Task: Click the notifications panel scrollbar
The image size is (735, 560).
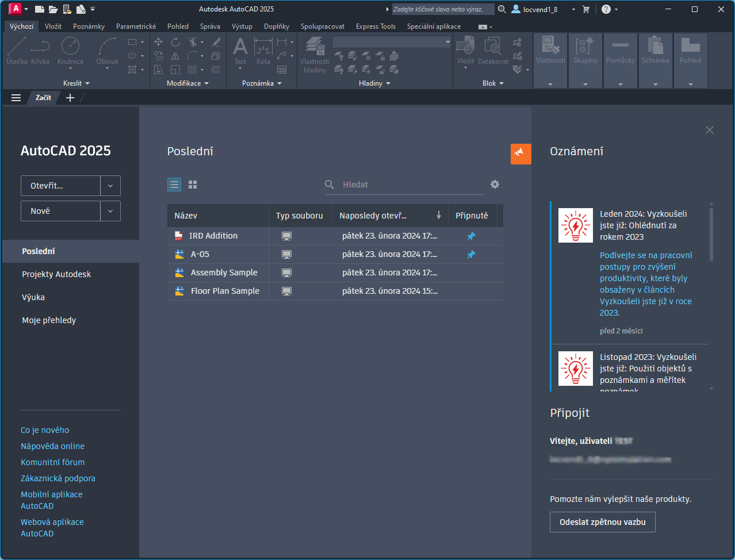Action: click(711, 234)
